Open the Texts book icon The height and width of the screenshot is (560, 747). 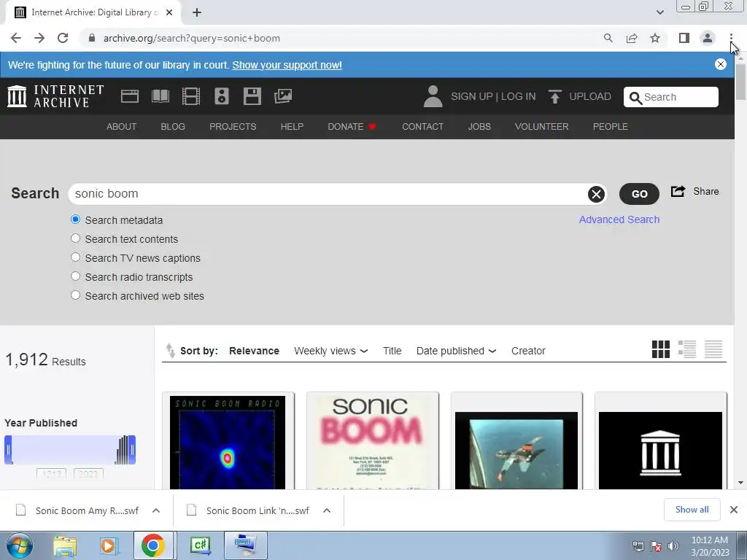coord(160,96)
